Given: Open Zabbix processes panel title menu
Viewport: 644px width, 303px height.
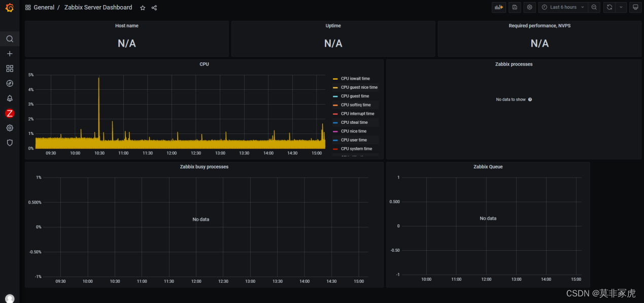Looking at the screenshot, I should (x=514, y=64).
